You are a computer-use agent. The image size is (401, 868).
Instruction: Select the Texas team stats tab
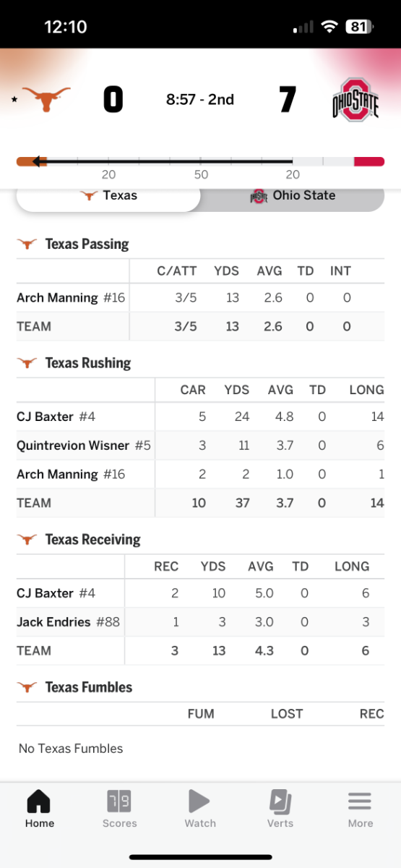[x=108, y=196]
